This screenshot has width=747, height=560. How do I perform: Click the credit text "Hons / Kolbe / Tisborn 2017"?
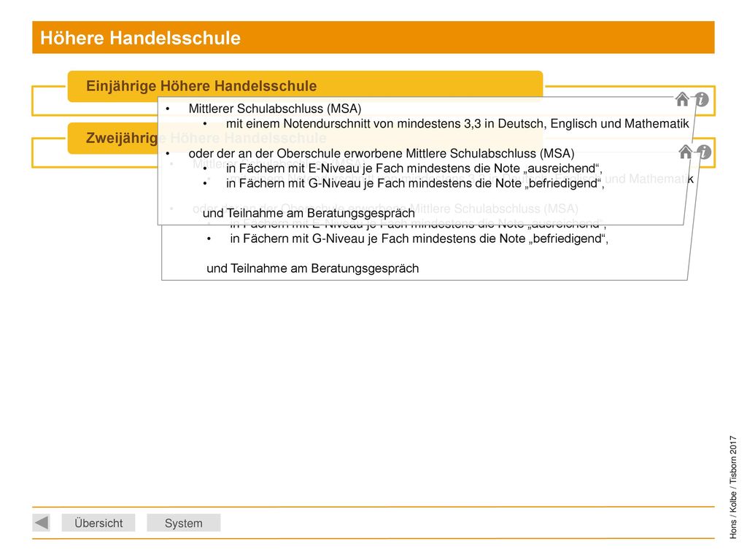tap(733, 486)
